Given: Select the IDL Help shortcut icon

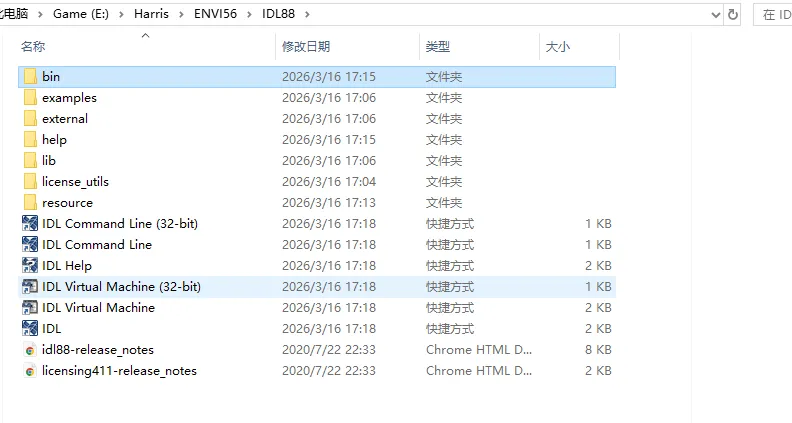Looking at the screenshot, I should click(30, 265).
